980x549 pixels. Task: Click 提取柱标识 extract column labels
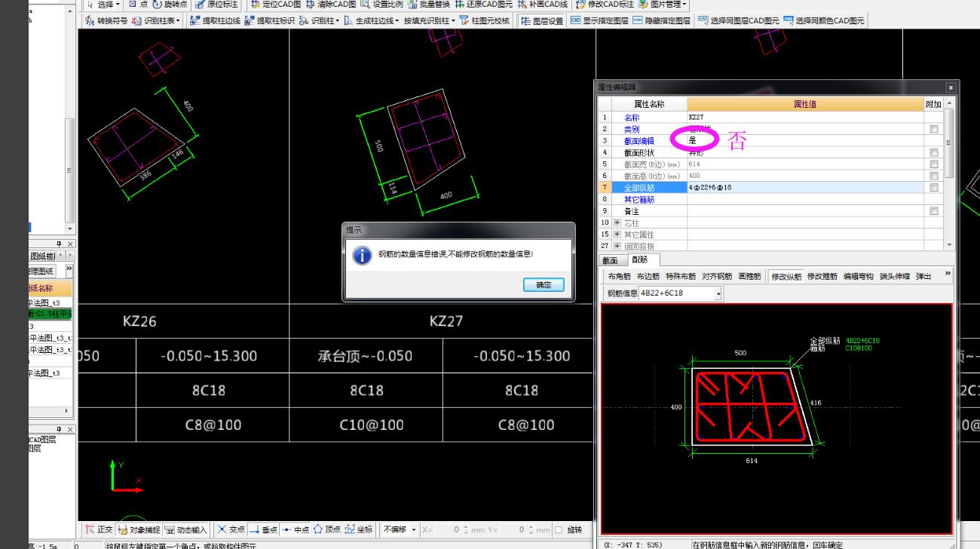pos(270,21)
